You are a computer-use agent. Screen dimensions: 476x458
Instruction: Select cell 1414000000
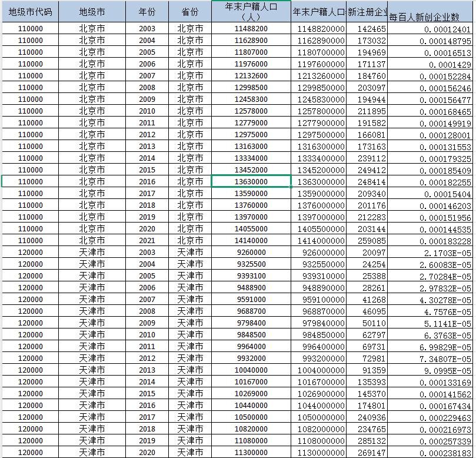(x=318, y=241)
